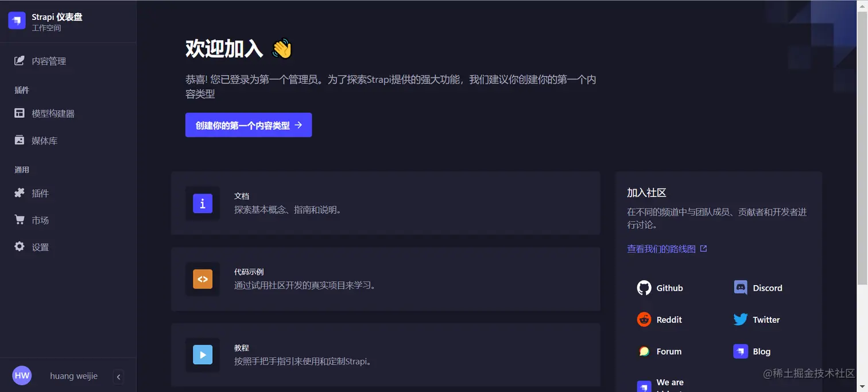Click the 加入社区 heading
Screen dimensions: 868x392
(646, 193)
